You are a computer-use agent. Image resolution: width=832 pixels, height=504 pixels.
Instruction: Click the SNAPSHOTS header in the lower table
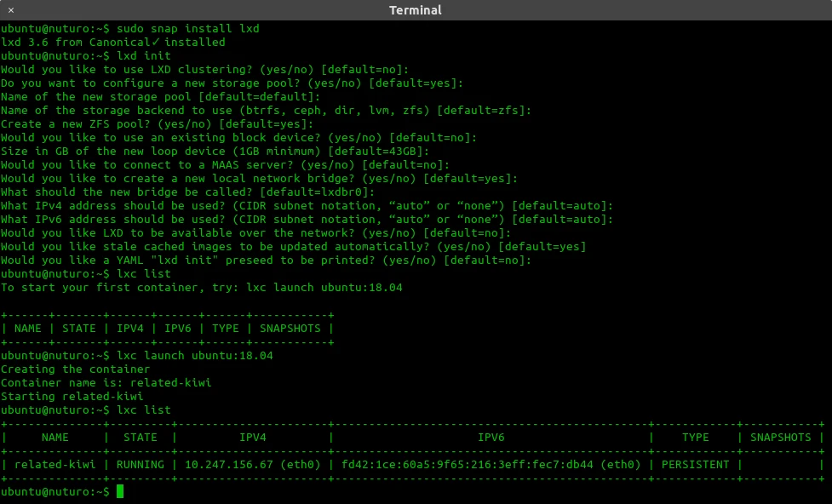pyautogui.click(x=781, y=438)
